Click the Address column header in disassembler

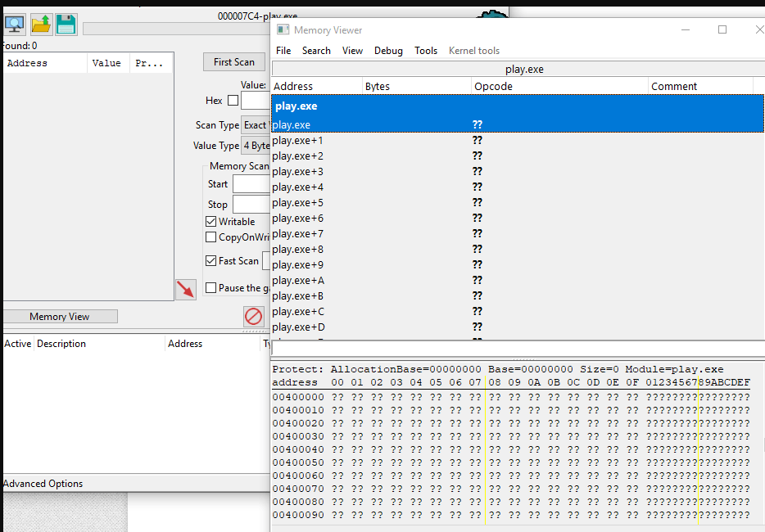pos(317,86)
